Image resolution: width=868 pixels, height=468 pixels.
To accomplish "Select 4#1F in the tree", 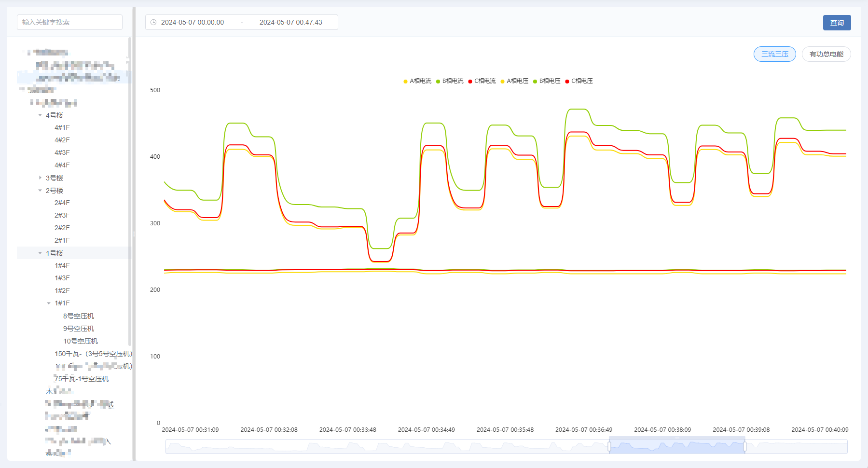I will (x=62, y=128).
